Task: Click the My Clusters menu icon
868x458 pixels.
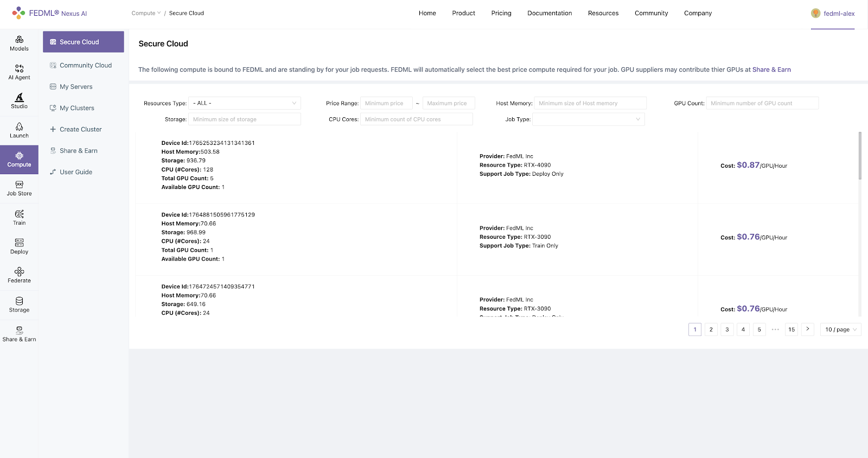Action: [53, 108]
